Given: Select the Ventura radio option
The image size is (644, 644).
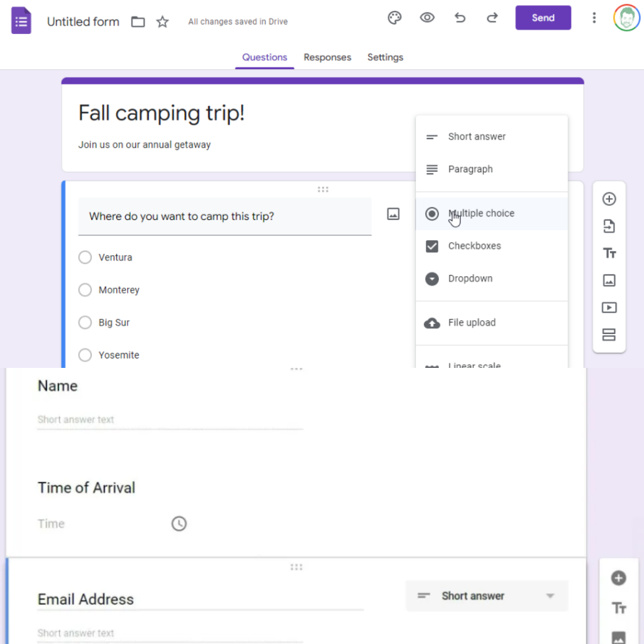Looking at the screenshot, I should pyautogui.click(x=85, y=257).
